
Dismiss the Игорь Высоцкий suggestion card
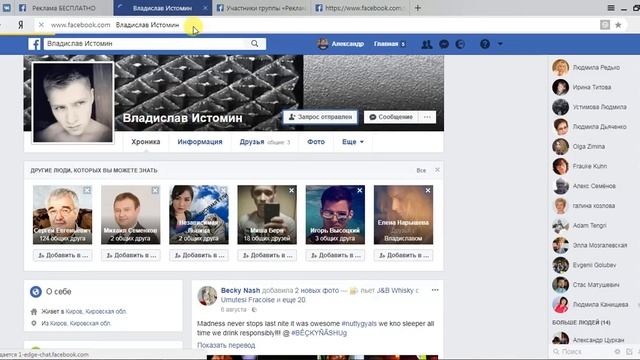[360, 190]
